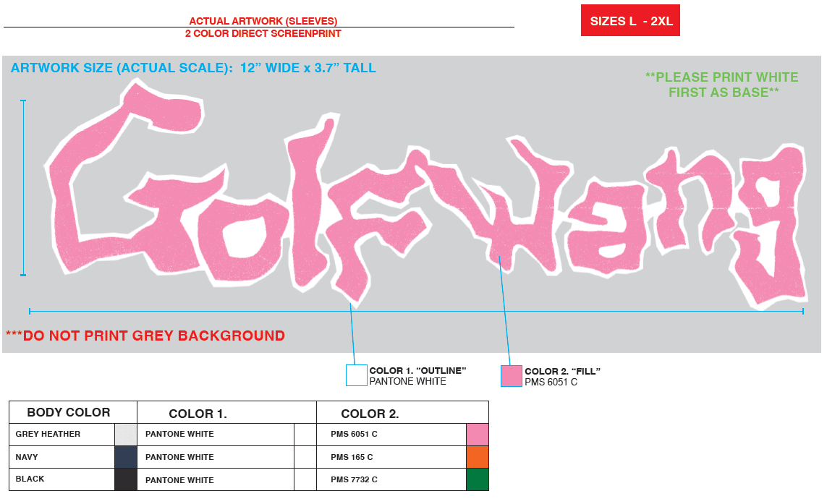Click the COLOR 2. "FILL" label
Screen dimensions: 827x504
coord(562,371)
